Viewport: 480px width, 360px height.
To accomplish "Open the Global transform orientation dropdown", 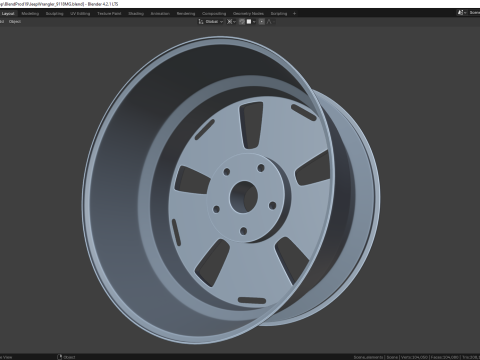I will pyautogui.click(x=211, y=22).
